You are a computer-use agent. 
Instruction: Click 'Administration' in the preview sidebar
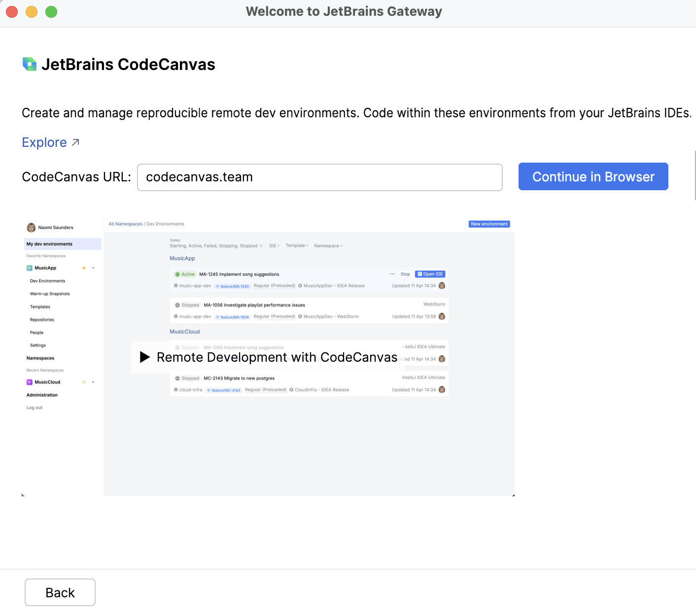pos(42,395)
